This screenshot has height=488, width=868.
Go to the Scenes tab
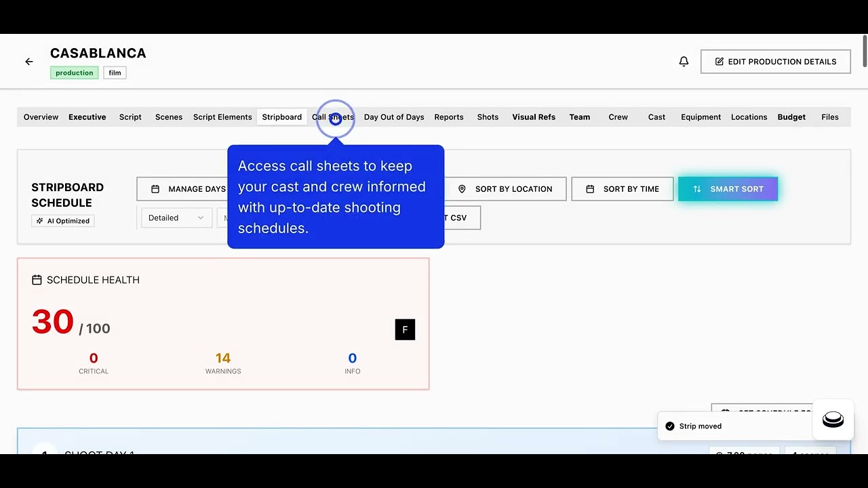(169, 117)
